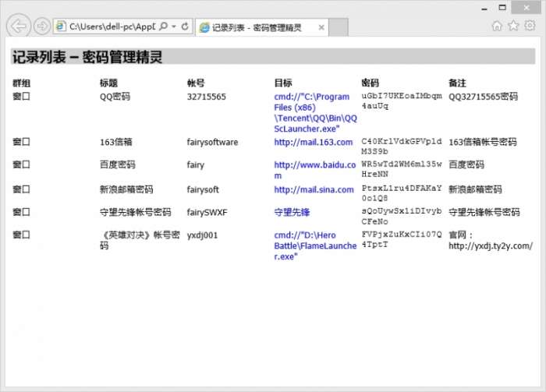Close the 记录列表 tab
This screenshot has height=392, width=546.
(x=321, y=27)
